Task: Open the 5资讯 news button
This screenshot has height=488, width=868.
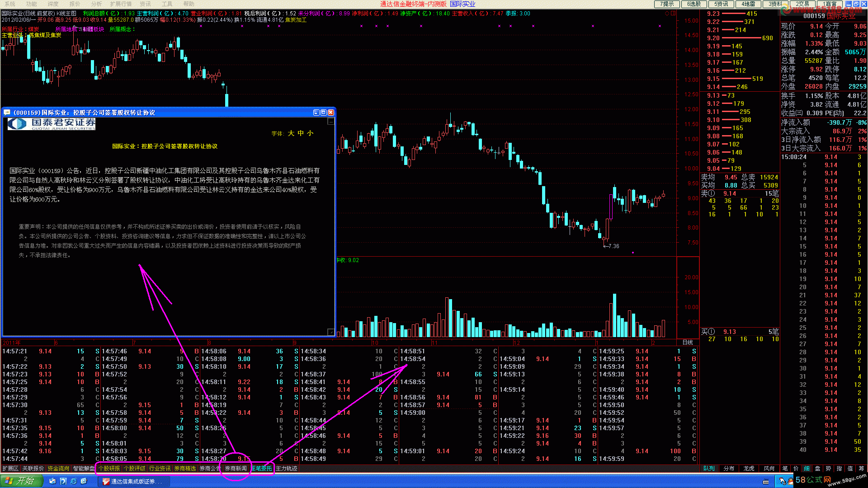Action: [721, 4]
